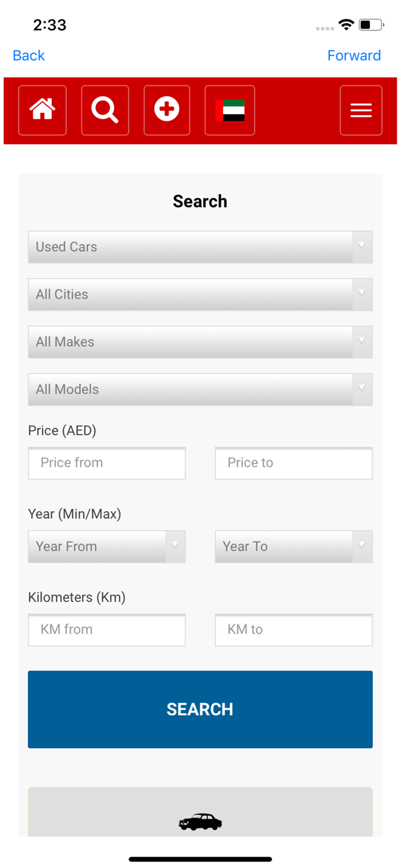Viewport: 401px width, 868px height.
Task: Open the Used Cars category dropdown
Action: (x=200, y=247)
